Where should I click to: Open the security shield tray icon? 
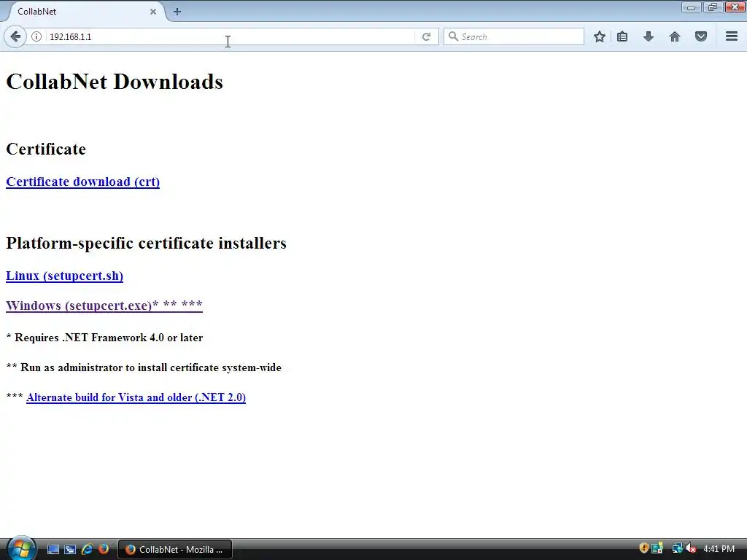pos(643,548)
